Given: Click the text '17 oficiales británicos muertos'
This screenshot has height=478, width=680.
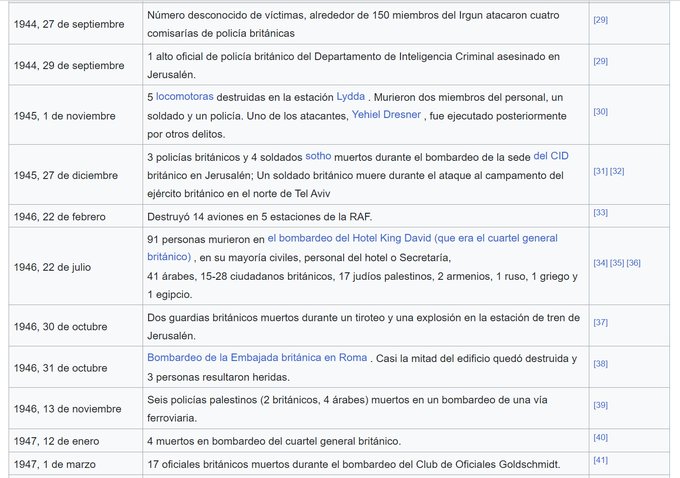Looking at the screenshot, I should pos(221,464).
